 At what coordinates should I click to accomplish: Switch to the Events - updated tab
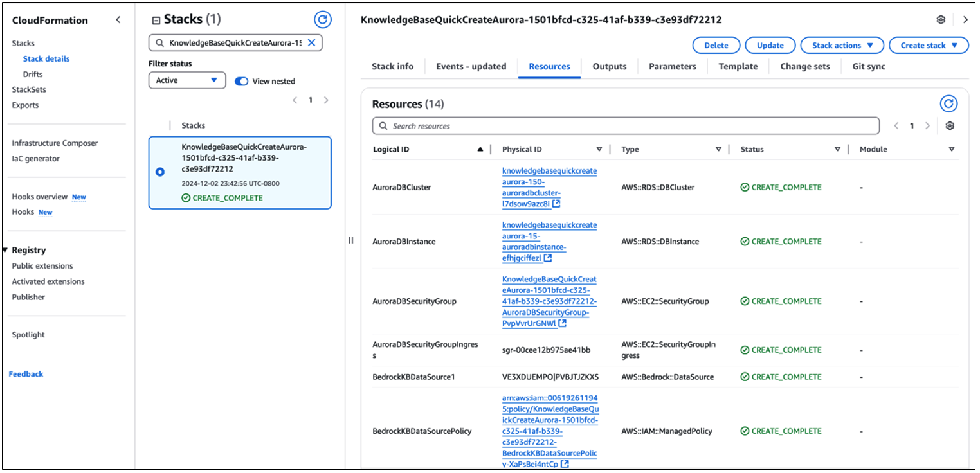pyautogui.click(x=471, y=66)
